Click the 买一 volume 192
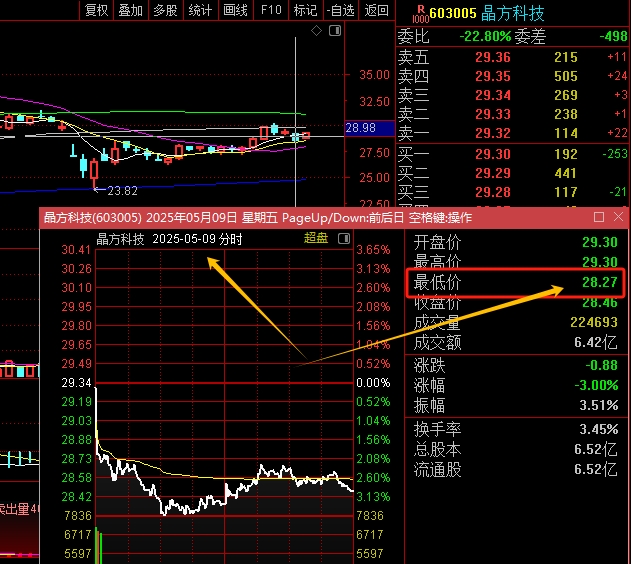 566,154
